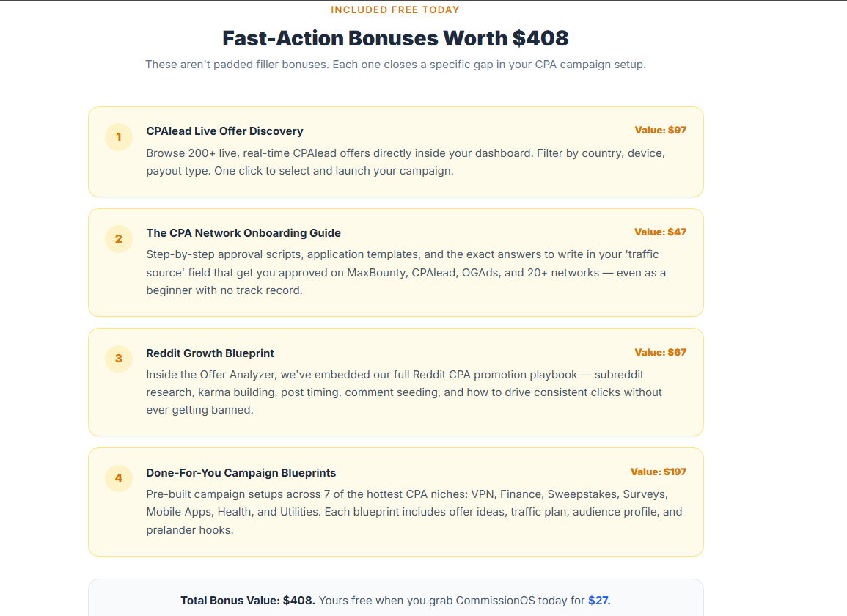The width and height of the screenshot is (847, 616).
Task: Click the Step-by-step approval scripts description
Action: [x=406, y=272]
